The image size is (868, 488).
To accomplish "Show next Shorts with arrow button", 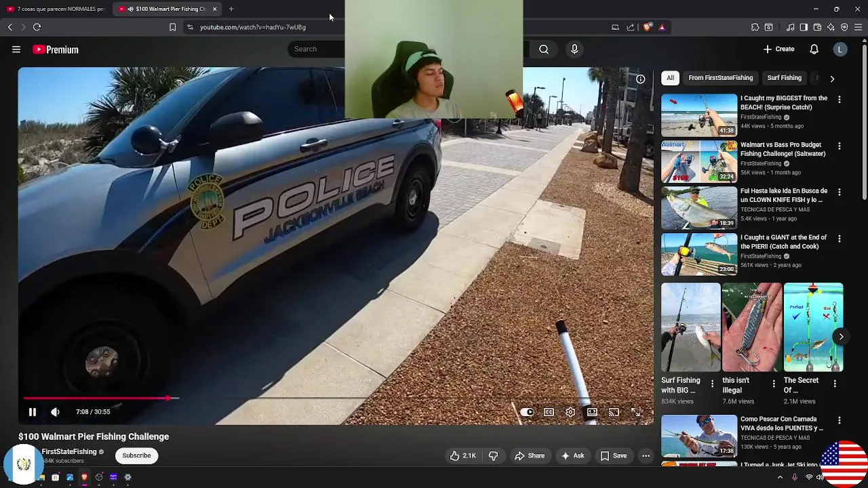I will pos(841,337).
